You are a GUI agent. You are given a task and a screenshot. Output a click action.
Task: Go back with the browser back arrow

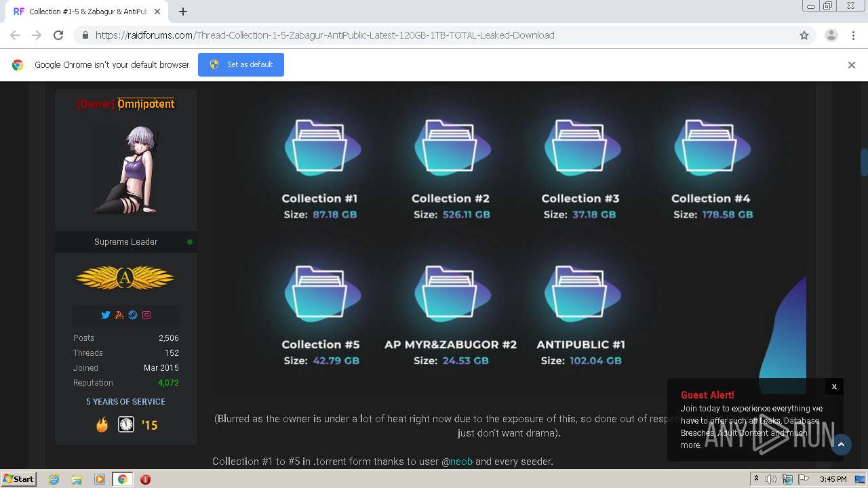tap(15, 35)
